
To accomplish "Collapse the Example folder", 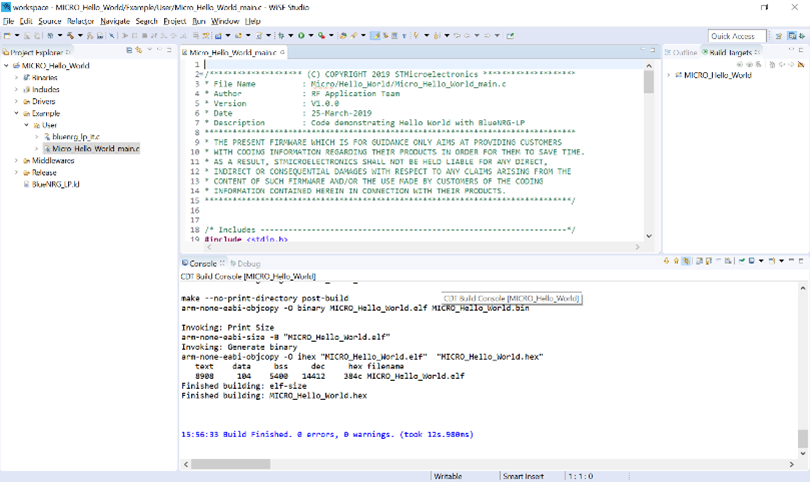I will point(16,113).
